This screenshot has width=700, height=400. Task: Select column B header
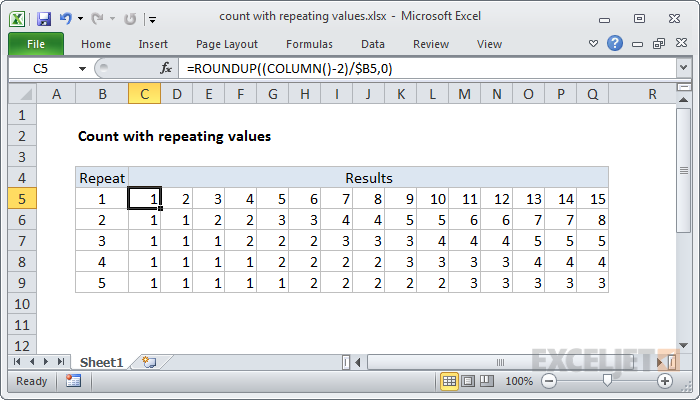pyautogui.click(x=102, y=94)
